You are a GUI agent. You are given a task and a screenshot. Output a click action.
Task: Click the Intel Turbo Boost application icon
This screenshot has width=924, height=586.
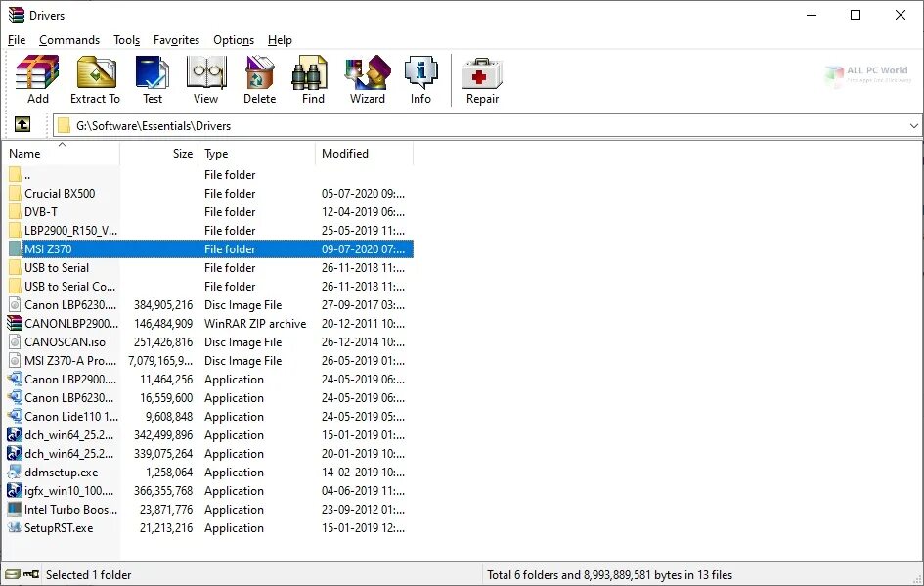pos(15,510)
